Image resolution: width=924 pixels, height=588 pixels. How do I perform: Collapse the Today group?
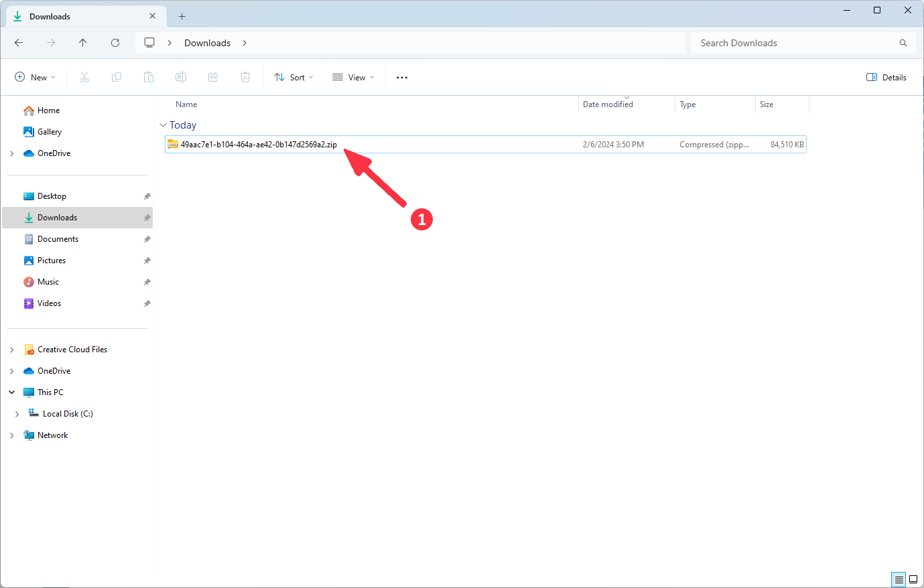163,125
